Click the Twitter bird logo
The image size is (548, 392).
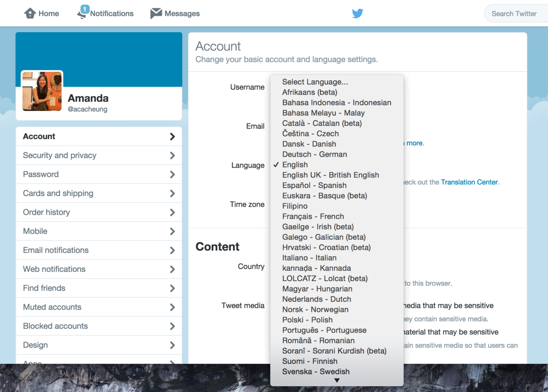358,14
